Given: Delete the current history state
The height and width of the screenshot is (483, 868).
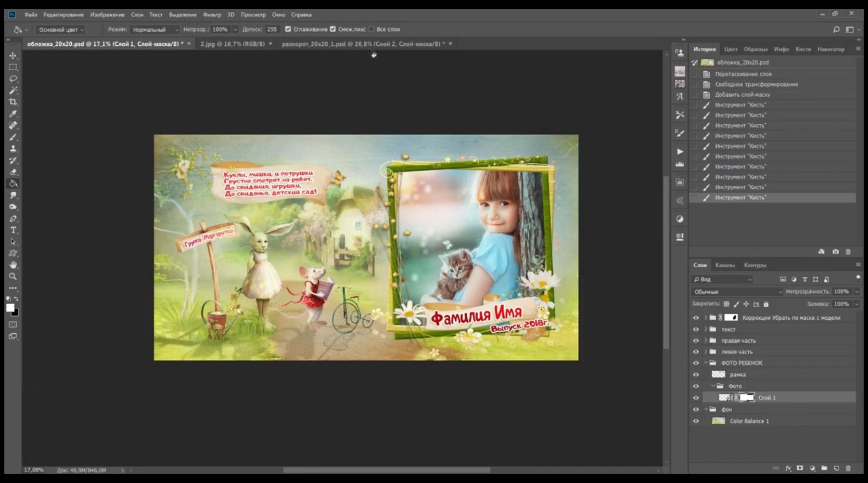Looking at the screenshot, I should tap(848, 252).
